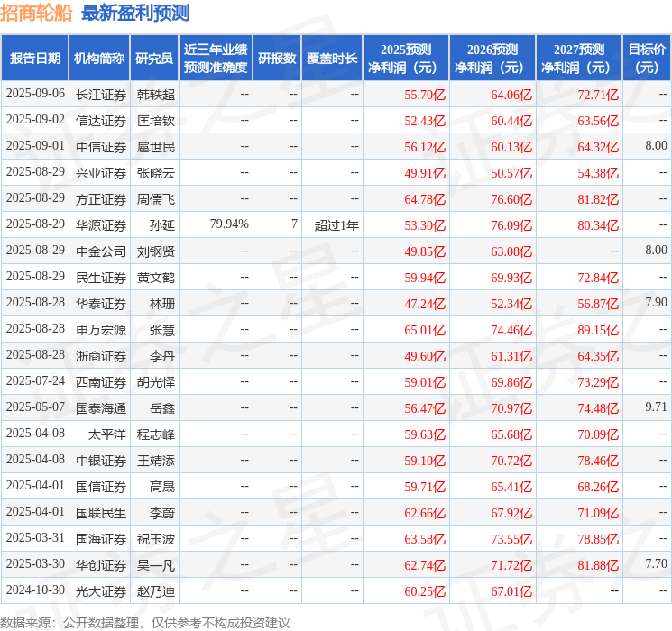Click the 49.85亿 profit value
The width and height of the screenshot is (672, 631).
pyautogui.click(x=425, y=251)
